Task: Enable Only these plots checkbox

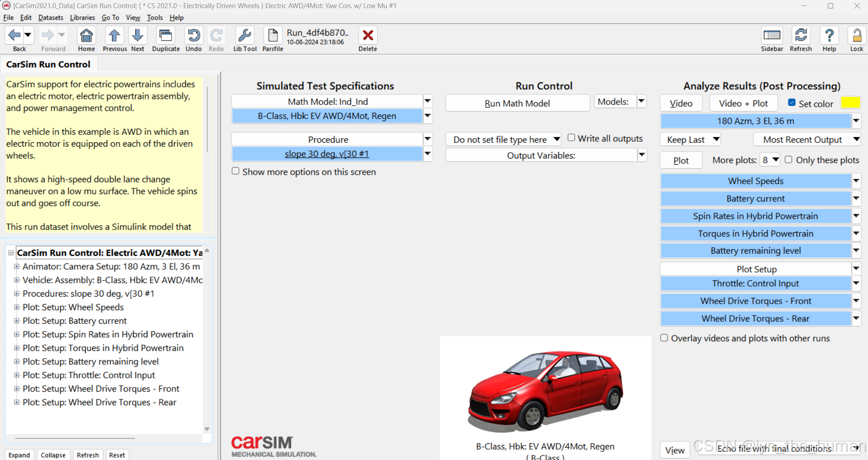Action: (788, 159)
